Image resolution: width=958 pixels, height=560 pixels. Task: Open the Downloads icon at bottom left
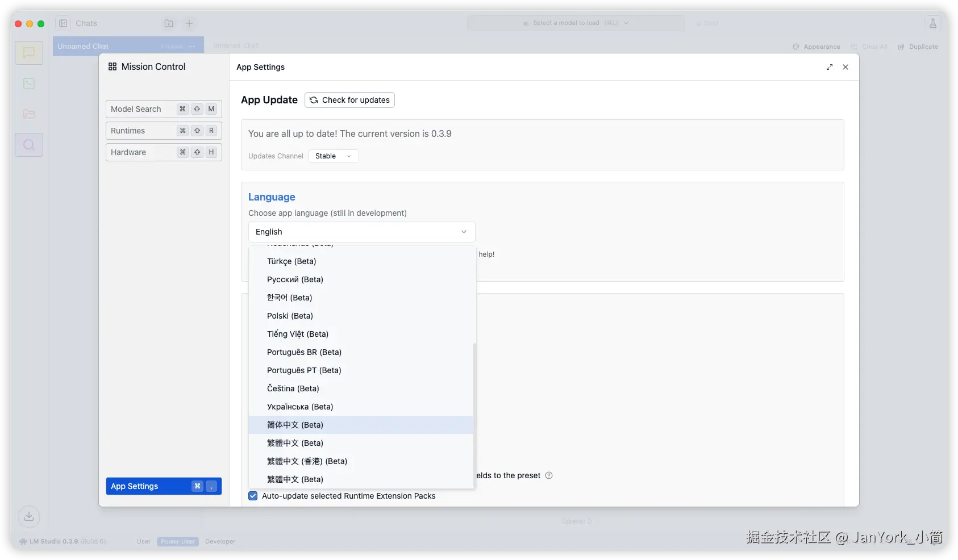(x=29, y=516)
